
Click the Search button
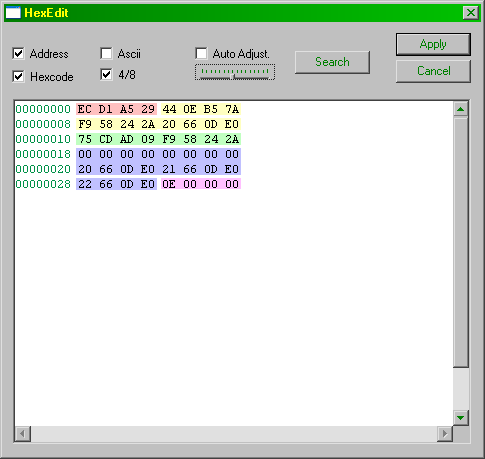coord(332,62)
